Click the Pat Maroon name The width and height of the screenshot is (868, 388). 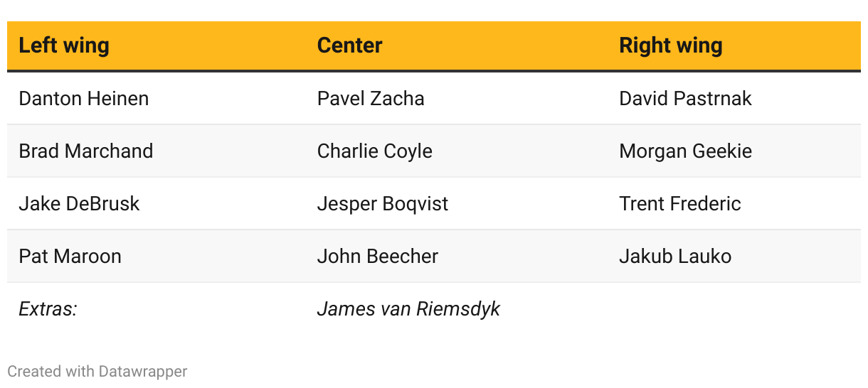coord(70,256)
